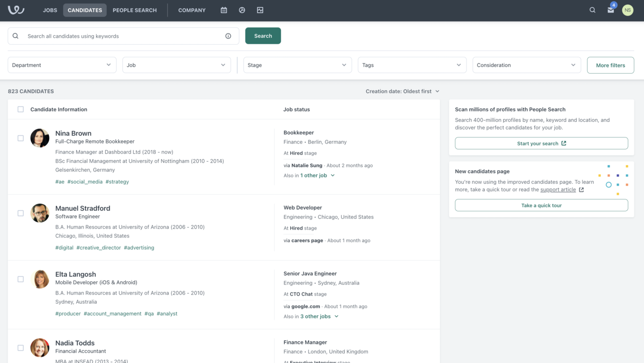644x363 pixels.
Task: Click the #strategy tag
Action: tap(117, 182)
